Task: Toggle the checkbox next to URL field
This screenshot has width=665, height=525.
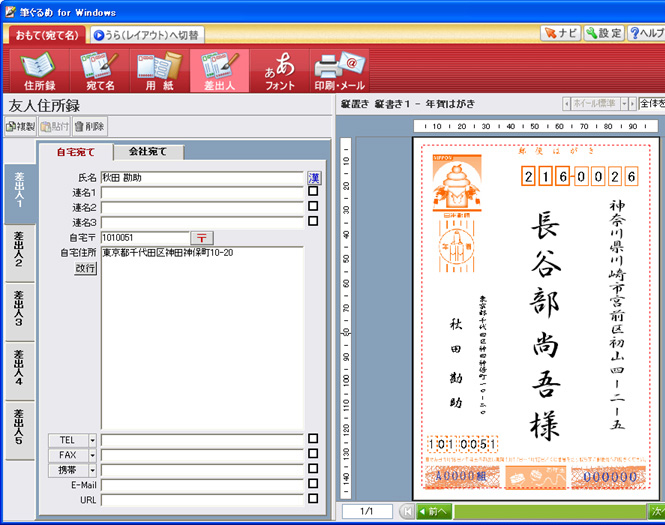Action: [314, 499]
